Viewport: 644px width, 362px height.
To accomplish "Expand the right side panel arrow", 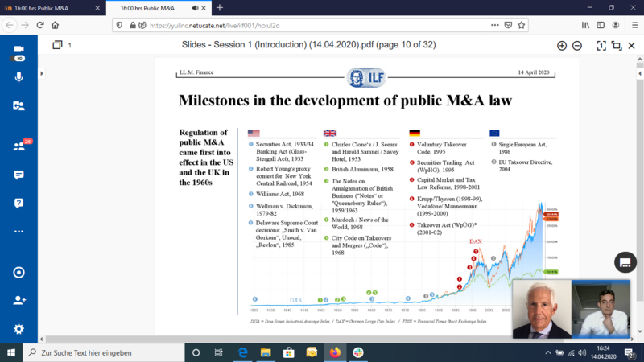I will click(x=640, y=73).
